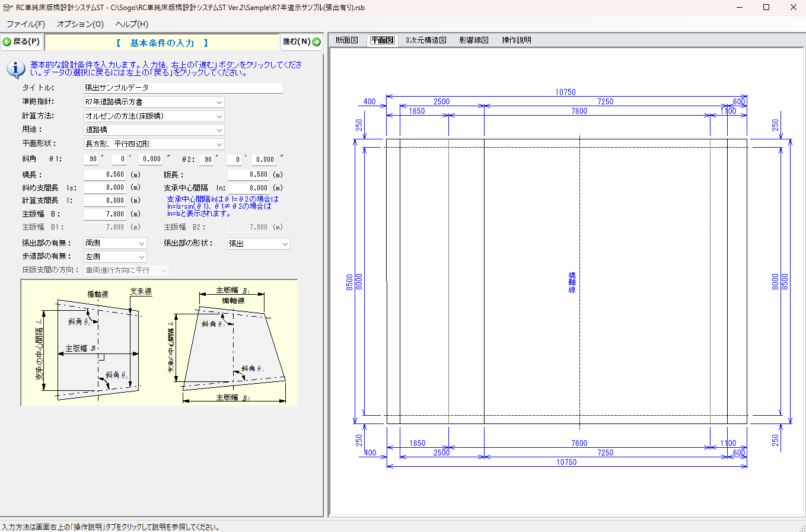The width and height of the screenshot is (806, 532).
Task: Open the 準拠指針 dropdown
Action: [x=219, y=102]
